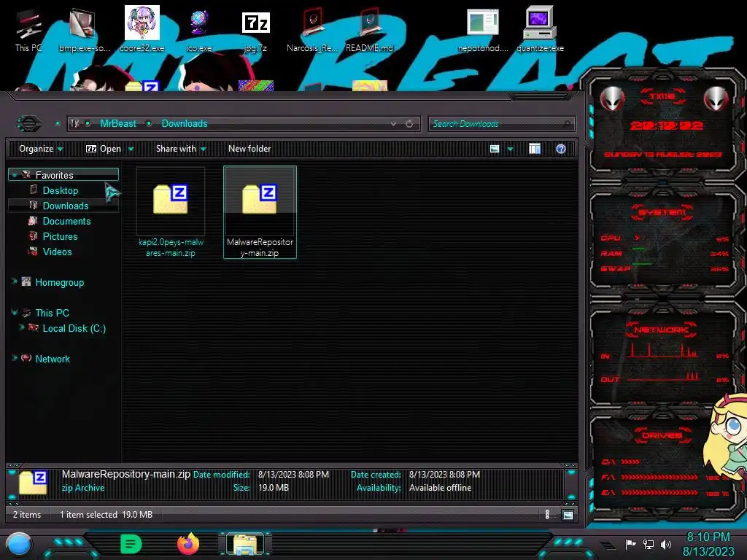The height and width of the screenshot is (560, 747).
Task: Select coore32.exe desktop icon
Action: [142, 29]
